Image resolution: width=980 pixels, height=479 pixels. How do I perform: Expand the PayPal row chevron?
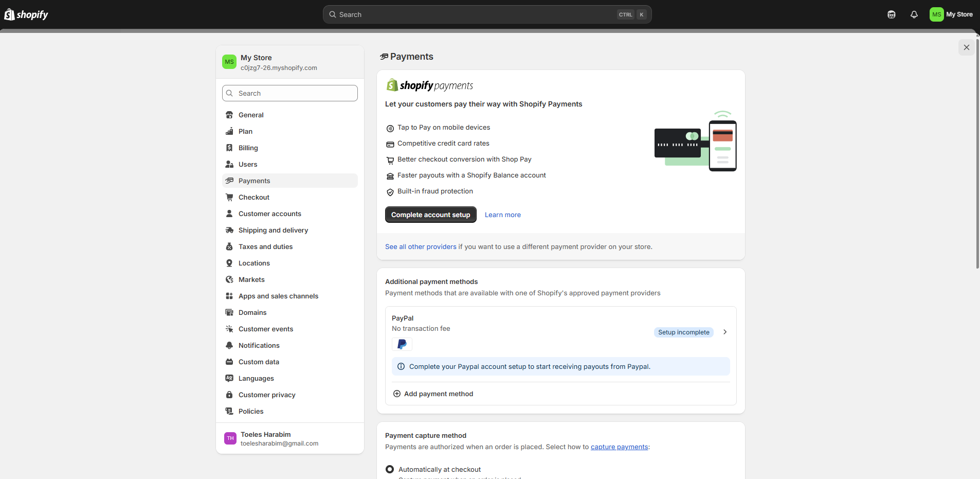[725, 332]
